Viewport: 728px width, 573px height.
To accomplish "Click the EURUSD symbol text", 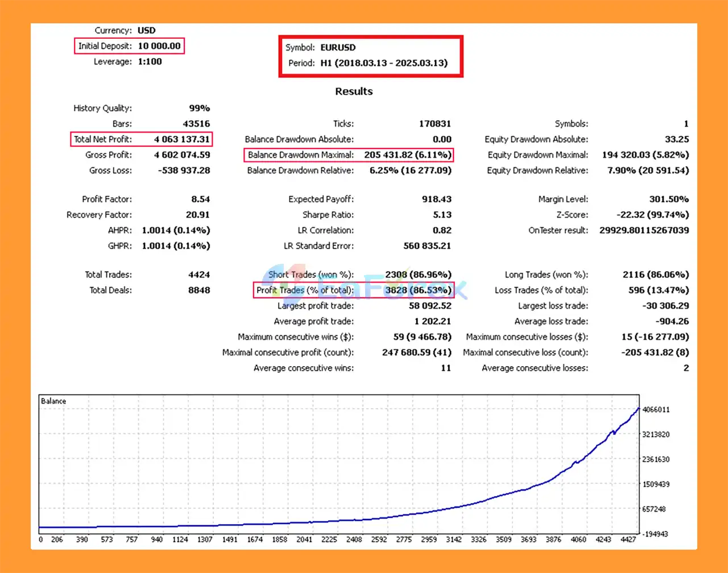I will coord(338,48).
